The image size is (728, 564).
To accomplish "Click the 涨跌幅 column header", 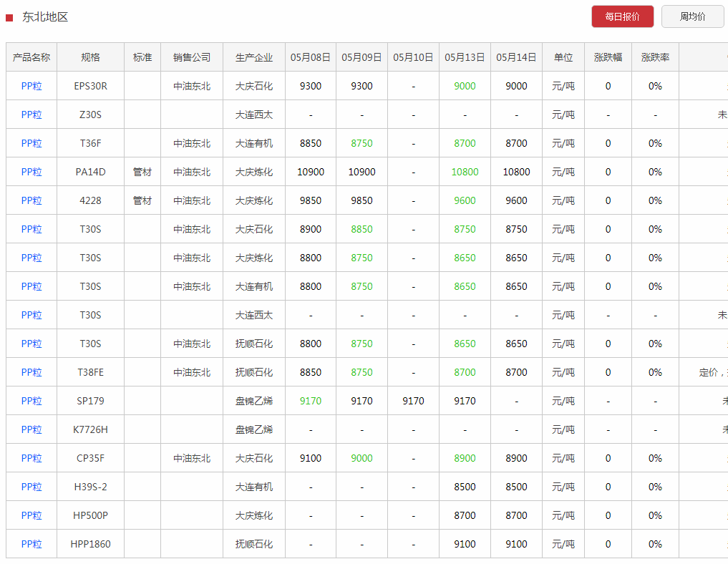I will pos(608,57).
